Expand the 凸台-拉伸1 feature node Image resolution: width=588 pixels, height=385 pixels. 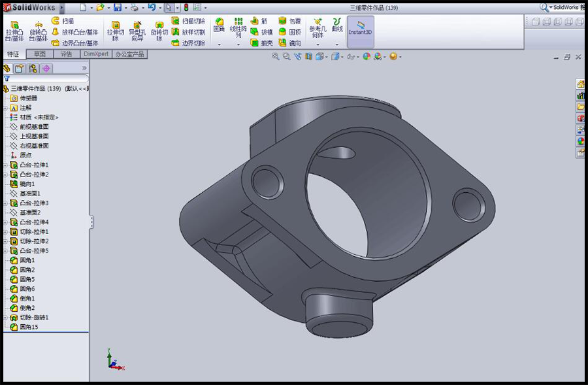coord(5,165)
